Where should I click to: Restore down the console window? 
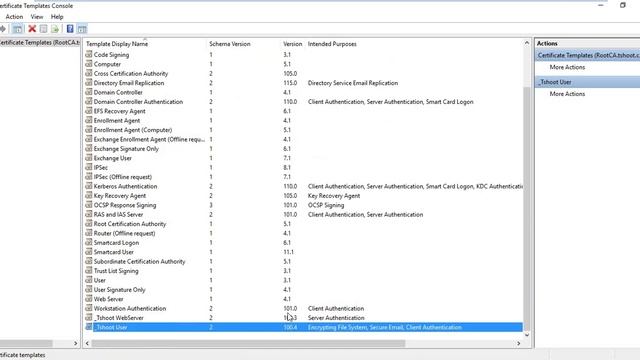(622, 5)
